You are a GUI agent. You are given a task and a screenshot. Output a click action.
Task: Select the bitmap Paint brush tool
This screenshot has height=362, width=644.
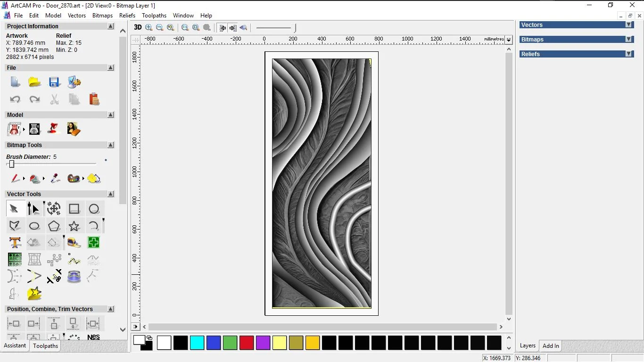(15, 179)
